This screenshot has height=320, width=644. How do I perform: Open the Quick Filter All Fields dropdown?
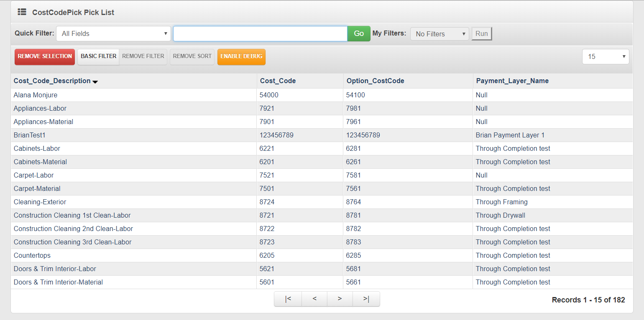(113, 34)
